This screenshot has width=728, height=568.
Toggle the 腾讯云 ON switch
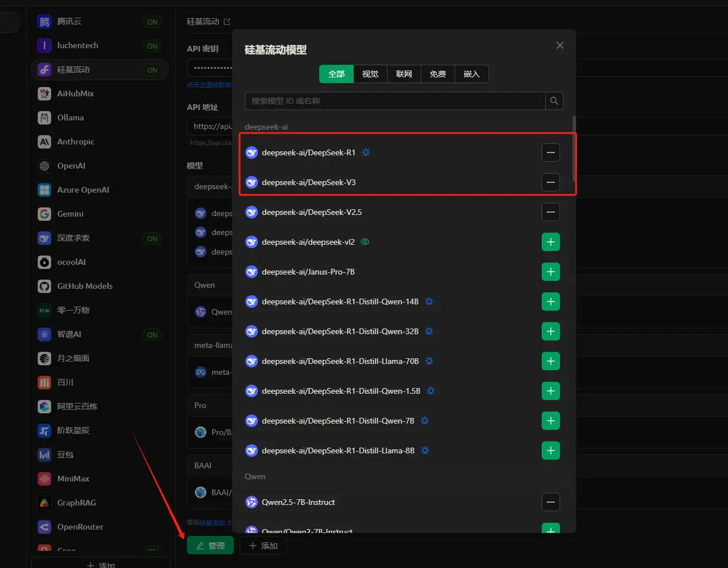152,21
